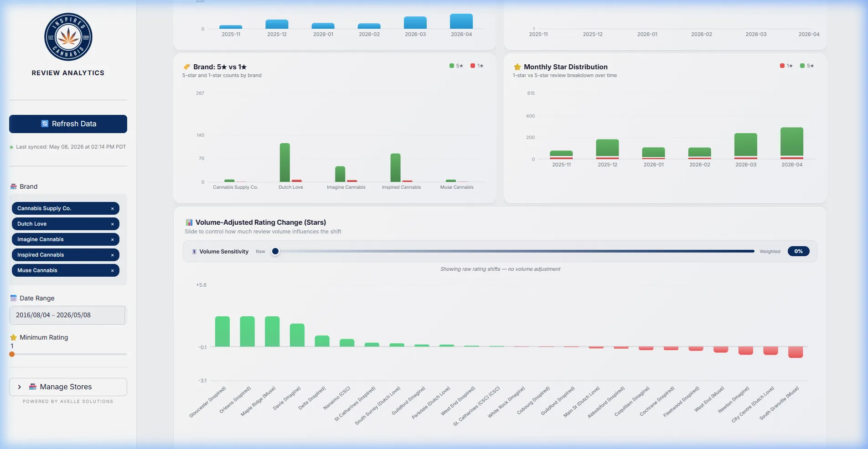Click the chart icon beside Volume-Adjusted Rating Change

(x=189, y=222)
